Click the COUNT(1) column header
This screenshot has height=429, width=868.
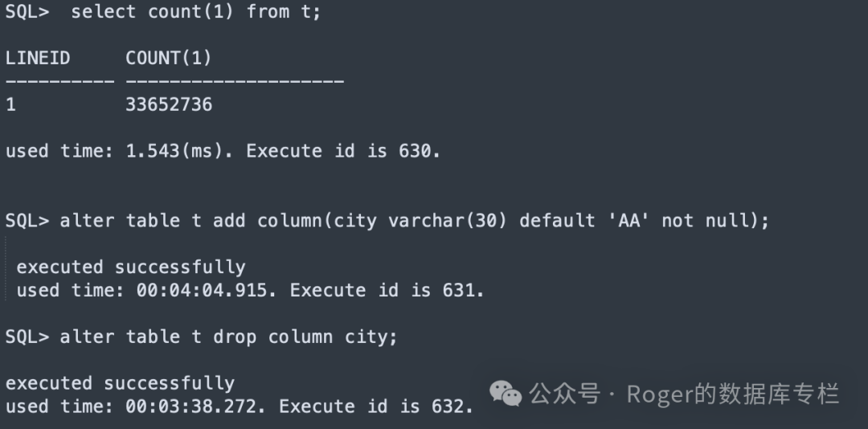[169, 58]
